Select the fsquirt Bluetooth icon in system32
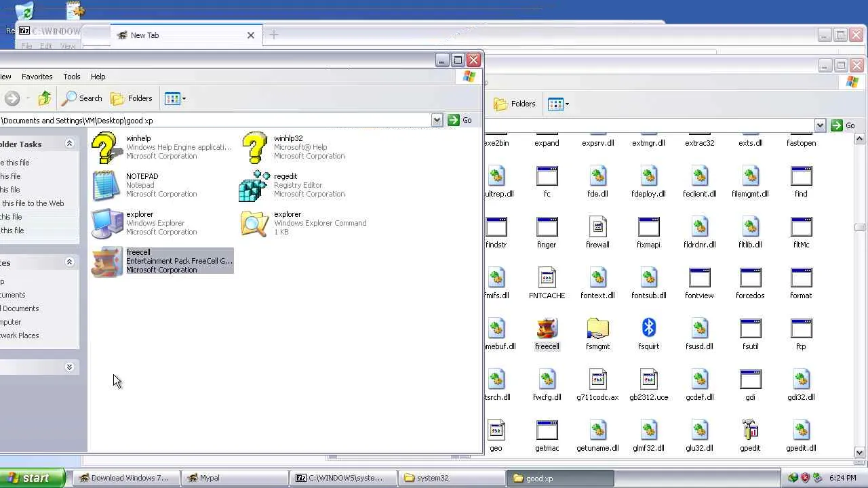 tap(648, 335)
